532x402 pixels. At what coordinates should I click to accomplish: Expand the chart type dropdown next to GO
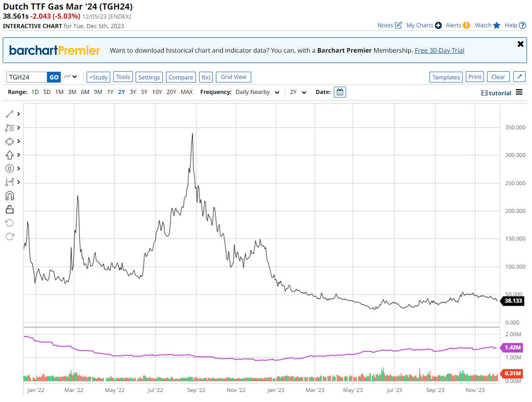(71, 77)
